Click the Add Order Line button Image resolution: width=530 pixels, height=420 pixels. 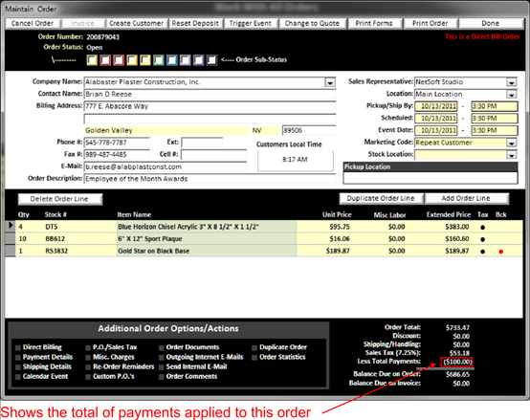tap(466, 198)
